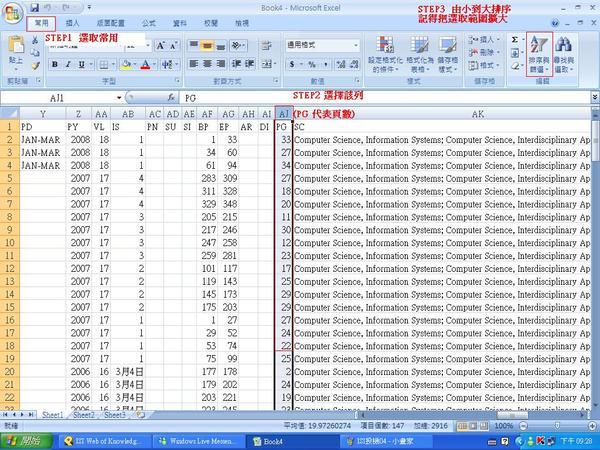Click AutoSum sigma icon
Screen dimensions: 600x450
[515, 39]
